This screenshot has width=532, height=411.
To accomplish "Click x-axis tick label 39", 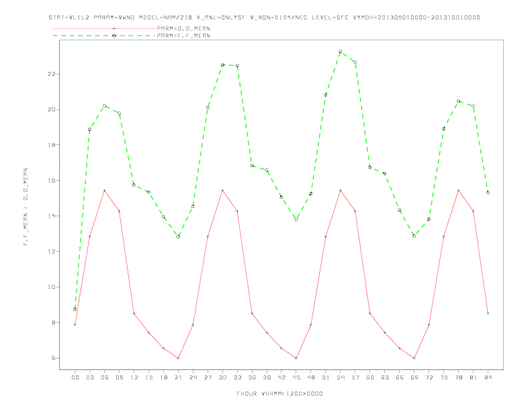I will point(267,377).
